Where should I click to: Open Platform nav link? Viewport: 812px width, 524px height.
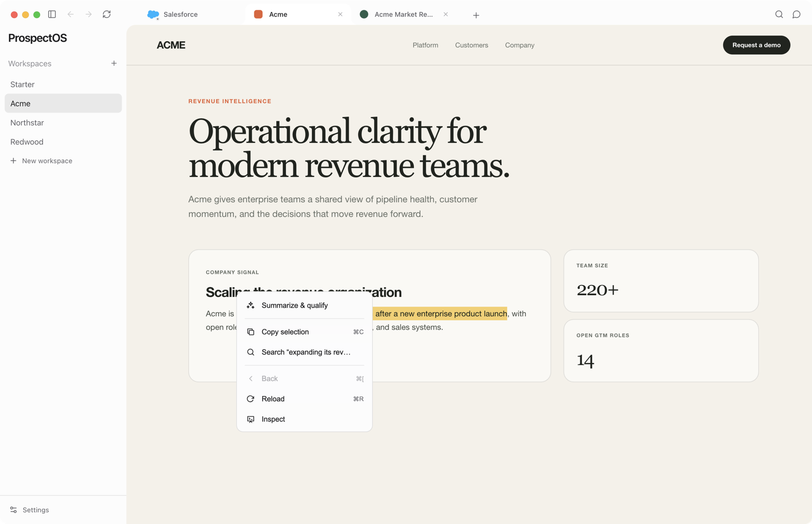425,45
